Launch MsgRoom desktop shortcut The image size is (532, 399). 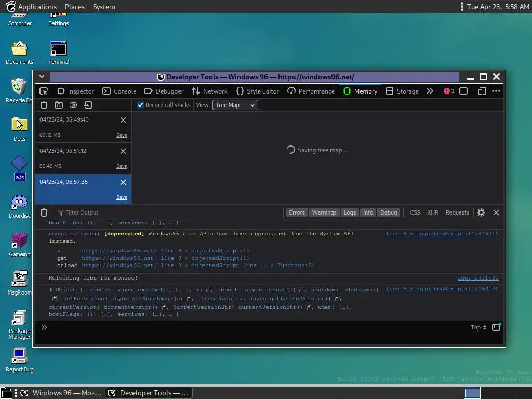[20, 283]
